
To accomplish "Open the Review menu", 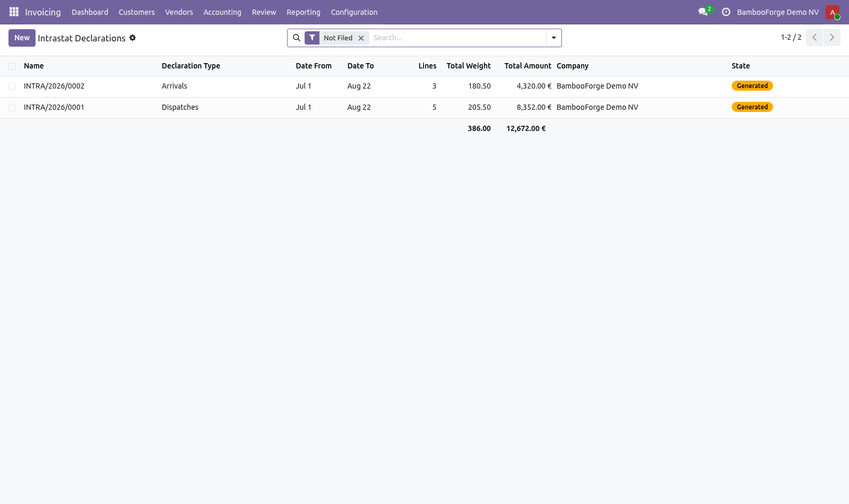I will (264, 12).
